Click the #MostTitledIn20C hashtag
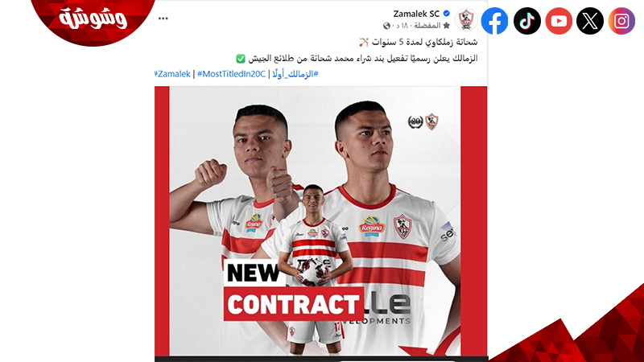This screenshot has height=362, width=644. coord(231,74)
